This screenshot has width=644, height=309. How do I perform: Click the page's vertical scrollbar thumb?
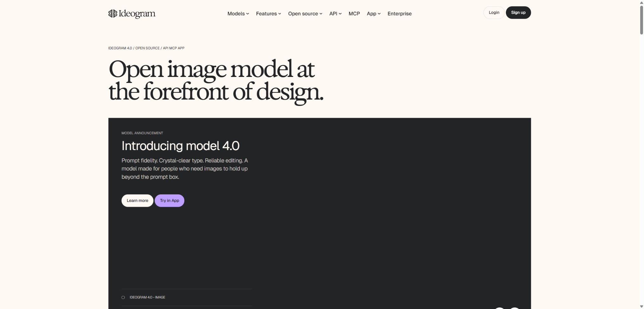(x=641, y=20)
